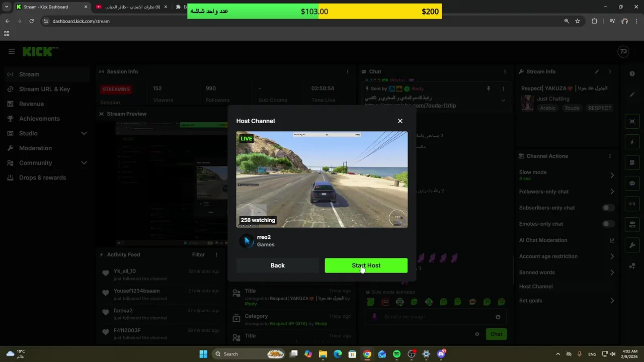Toggle Emotes-only chat switch
Viewport: 644px width, 362px height.
[x=608, y=224]
